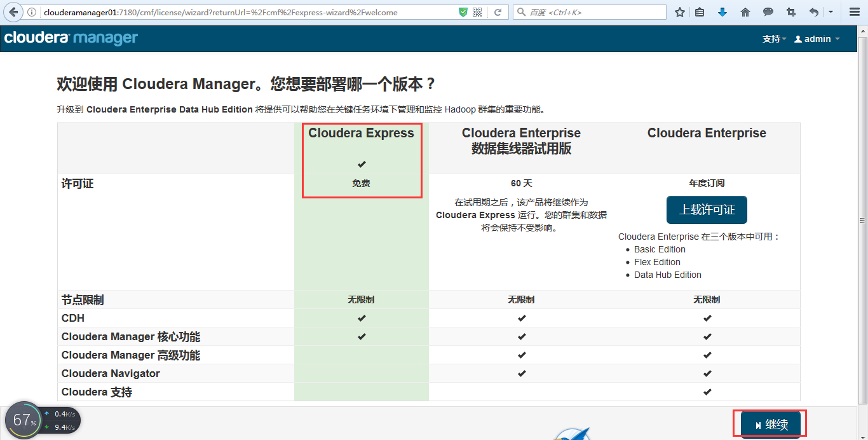Click the undo arrow toolbar icon
The height and width of the screenshot is (440, 868).
click(814, 12)
